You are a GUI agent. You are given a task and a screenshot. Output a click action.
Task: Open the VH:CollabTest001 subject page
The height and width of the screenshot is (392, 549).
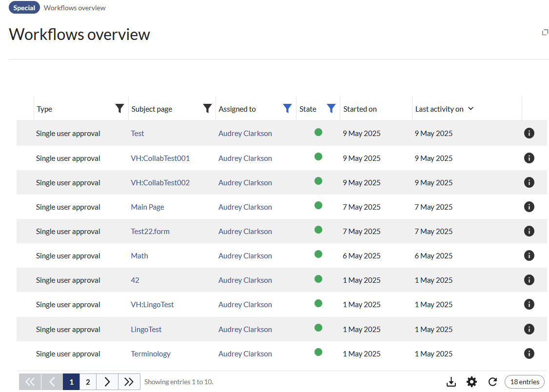pos(160,158)
